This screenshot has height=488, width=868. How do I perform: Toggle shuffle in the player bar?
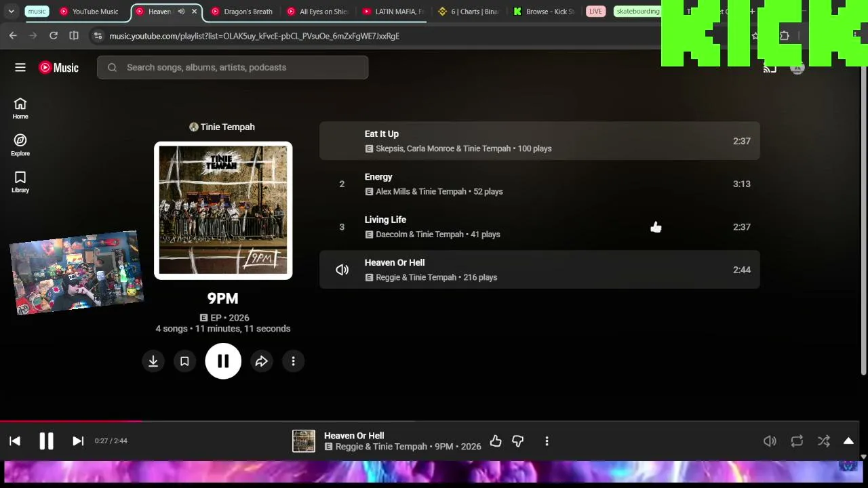[824, 441]
